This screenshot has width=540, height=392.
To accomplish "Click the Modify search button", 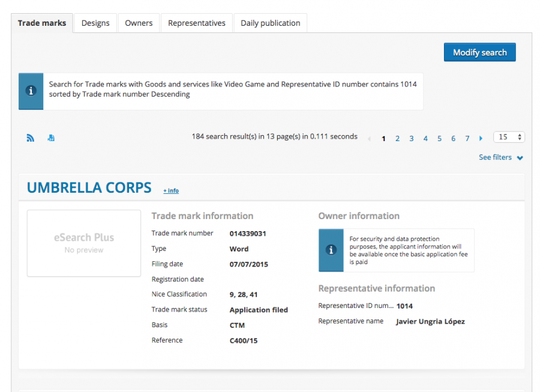I will [480, 52].
